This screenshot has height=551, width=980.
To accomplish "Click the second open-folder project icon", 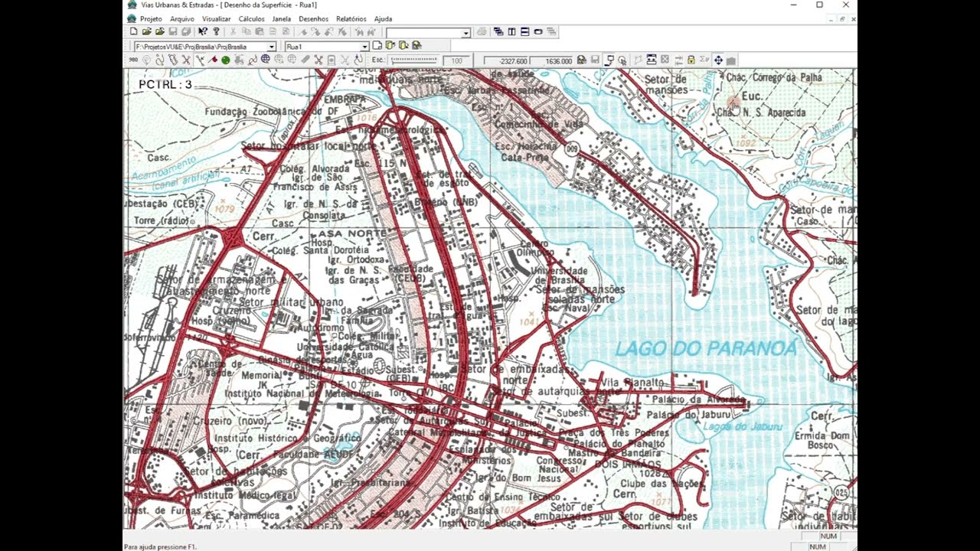I will coord(159,31).
